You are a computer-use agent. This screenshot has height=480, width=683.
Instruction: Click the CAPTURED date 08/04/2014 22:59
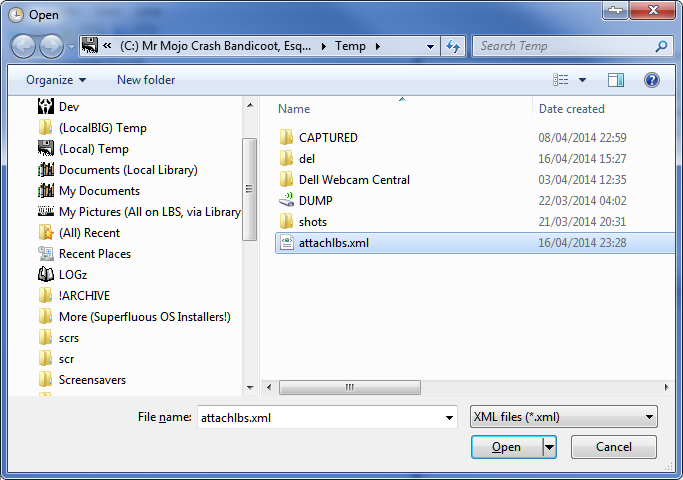(x=582, y=138)
